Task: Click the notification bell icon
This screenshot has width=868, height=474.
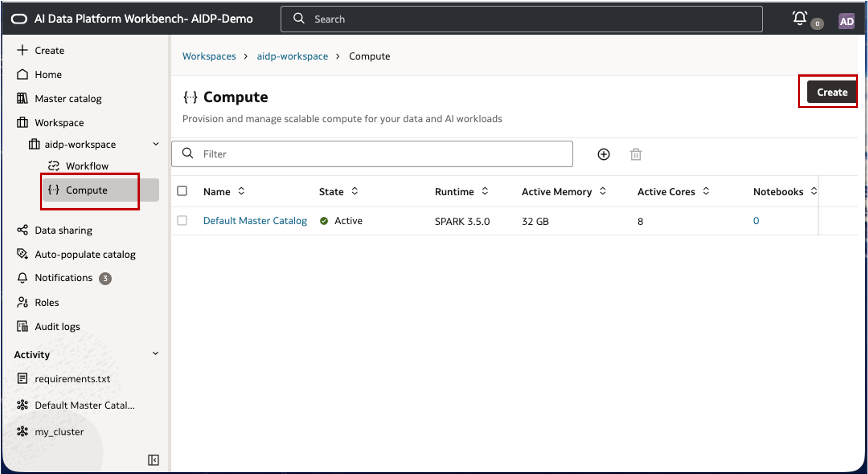Action: pos(800,19)
